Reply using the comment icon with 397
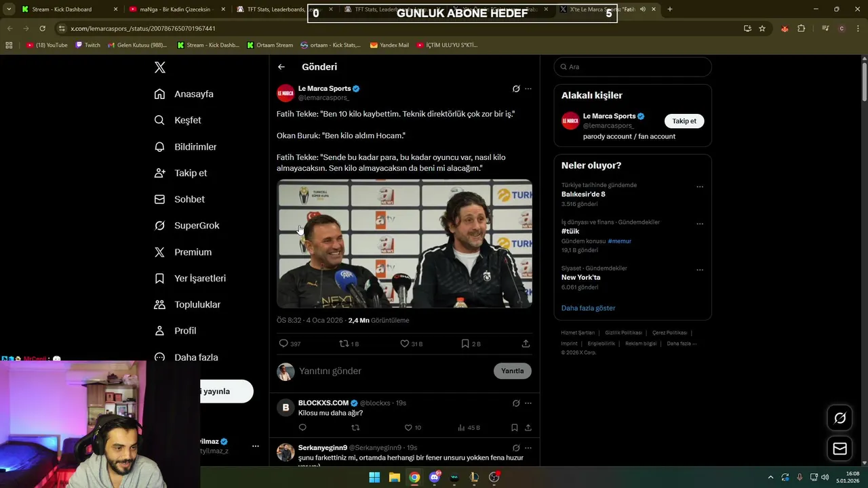 pos(290,344)
